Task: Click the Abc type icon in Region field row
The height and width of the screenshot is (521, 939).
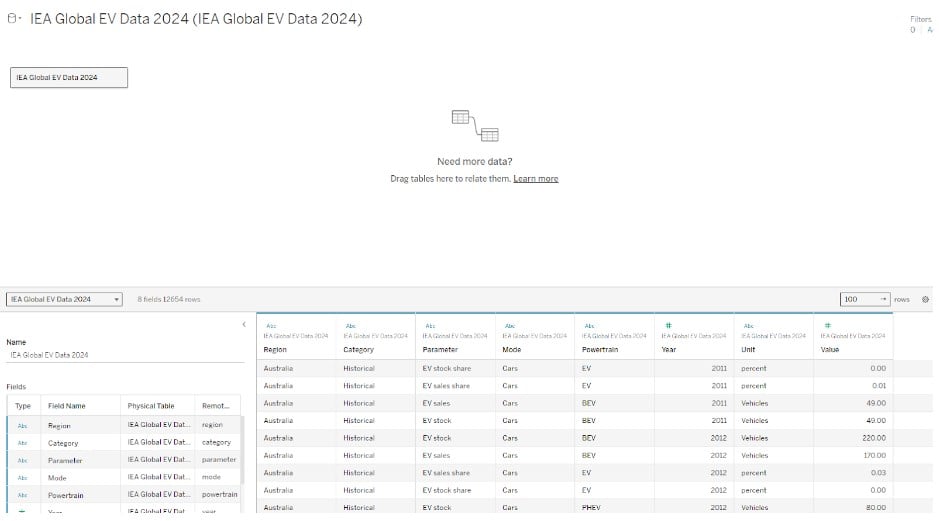Action: 22,426
